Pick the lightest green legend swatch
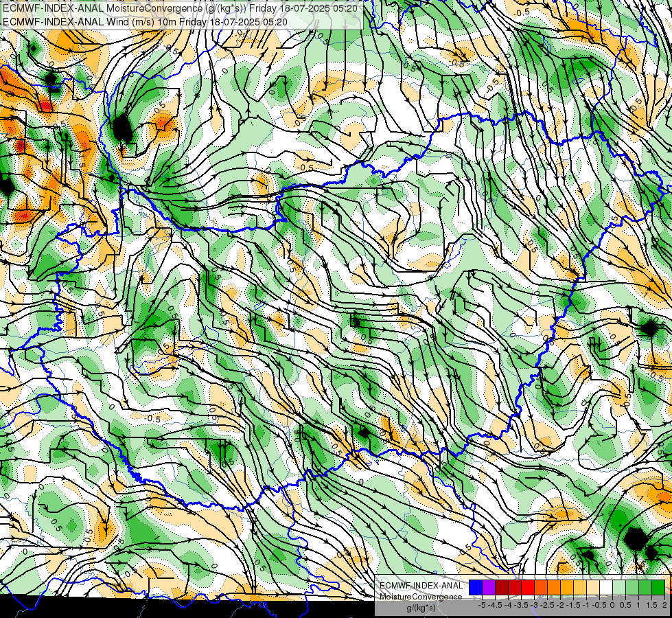 click(619, 587)
